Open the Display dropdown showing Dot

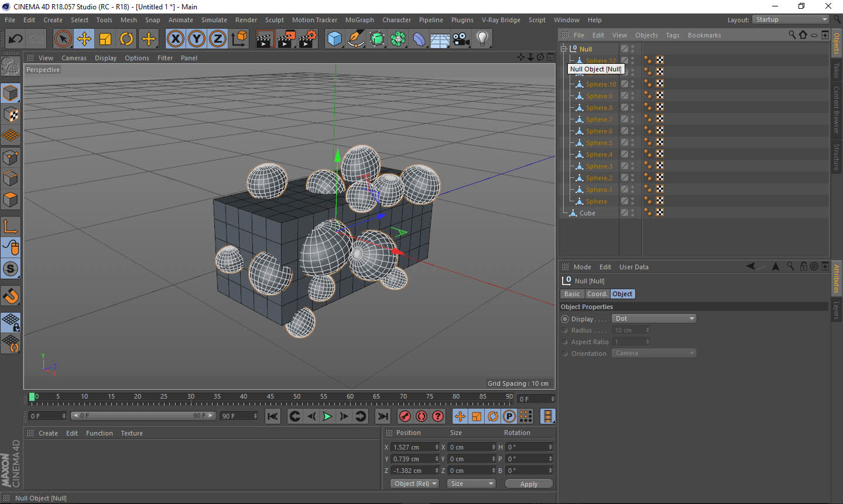click(653, 318)
